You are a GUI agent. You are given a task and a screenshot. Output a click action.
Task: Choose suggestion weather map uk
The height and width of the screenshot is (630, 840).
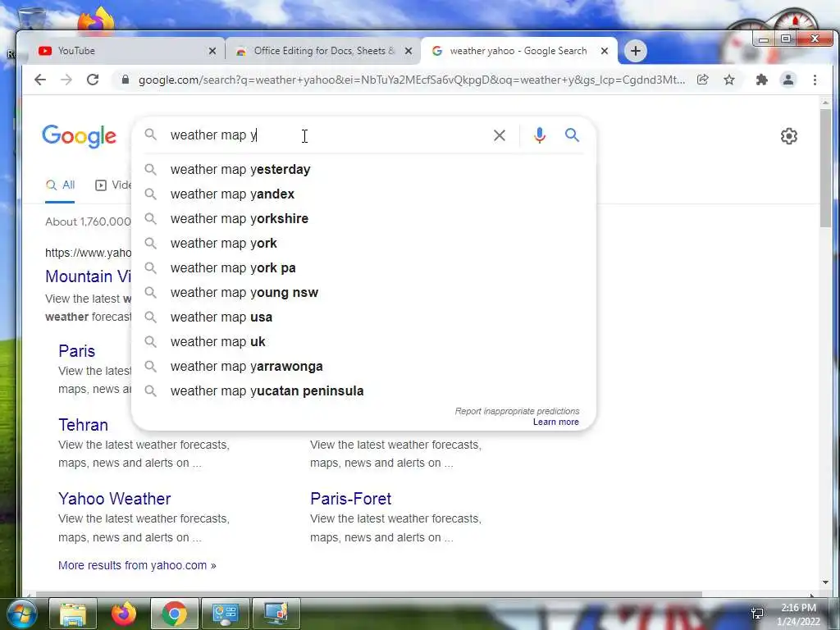363,342
